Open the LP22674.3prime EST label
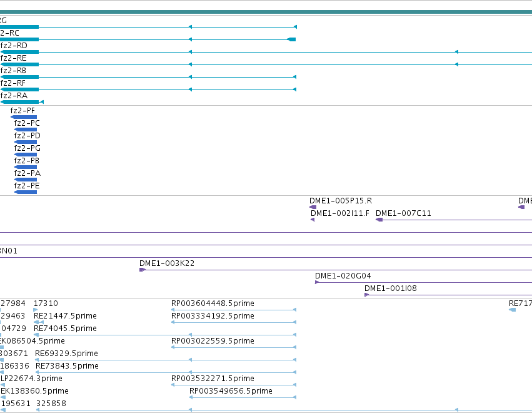The image size is (532, 413). (31, 379)
